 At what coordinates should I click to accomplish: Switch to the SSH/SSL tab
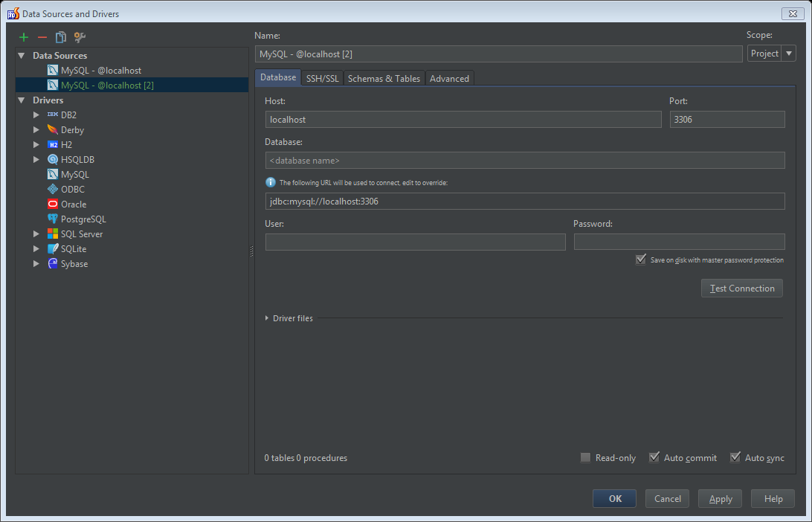click(x=322, y=78)
